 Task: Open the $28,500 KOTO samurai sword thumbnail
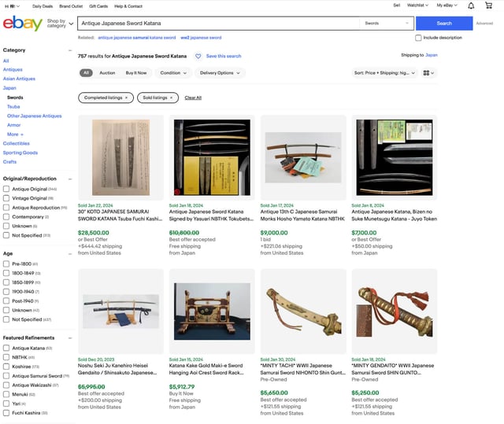[120, 156]
